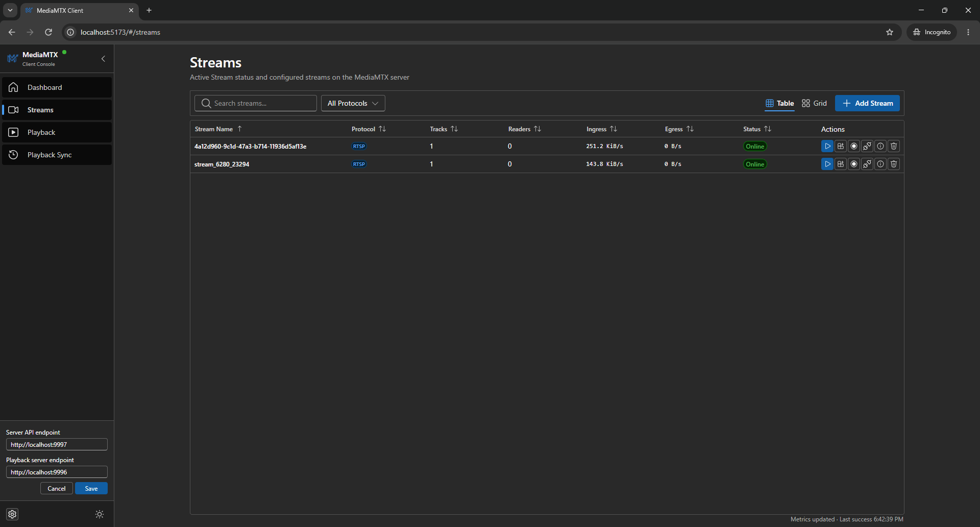Bookmark this page with star icon
The image size is (980, 527).
[890, 32]
